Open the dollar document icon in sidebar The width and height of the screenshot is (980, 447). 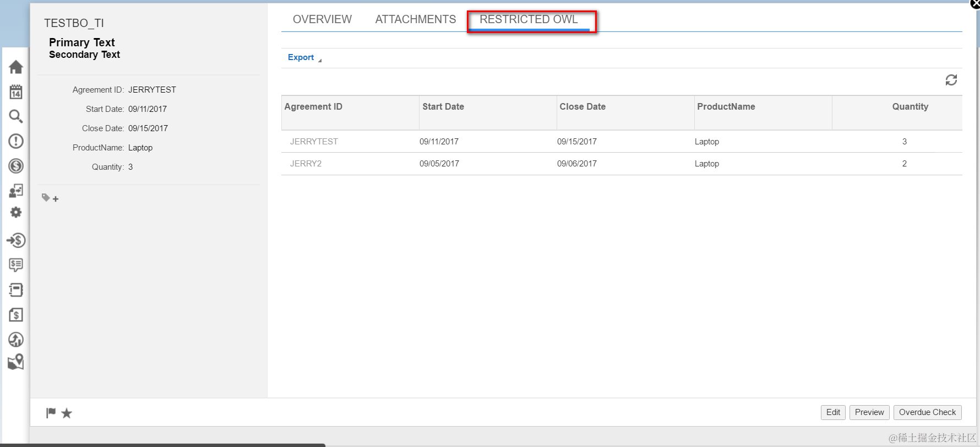pyautogui.click(x=16, y=315)
